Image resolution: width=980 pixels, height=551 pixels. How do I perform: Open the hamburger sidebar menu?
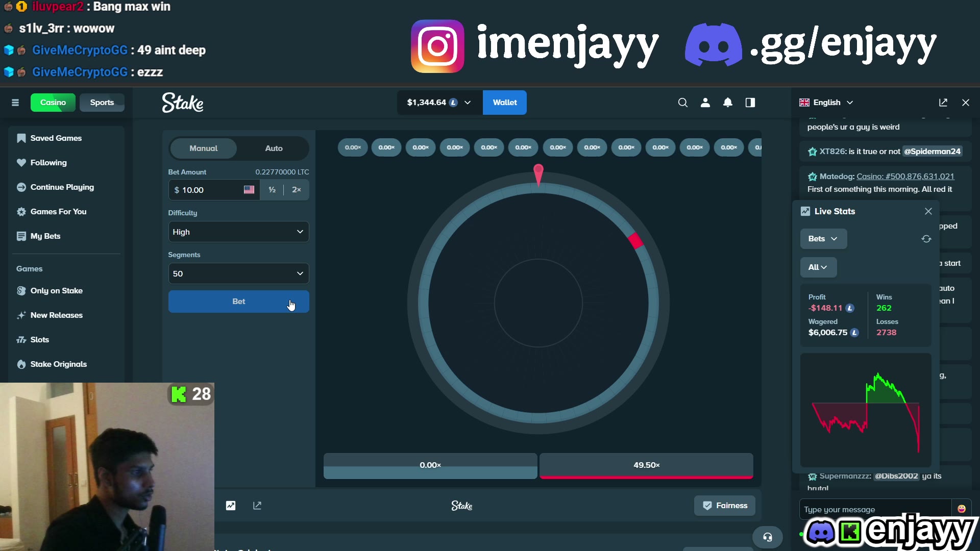(x=15, y=103)
